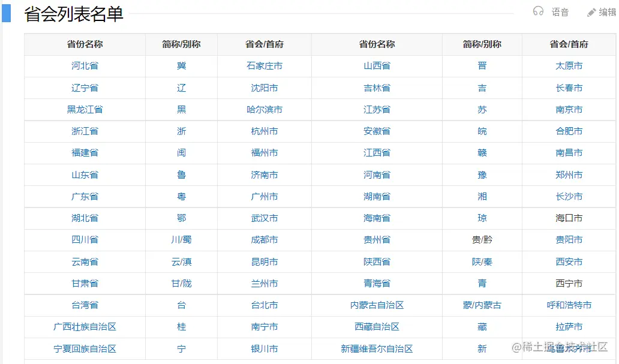Click the 长沙市 link

[x=569, y=197]
